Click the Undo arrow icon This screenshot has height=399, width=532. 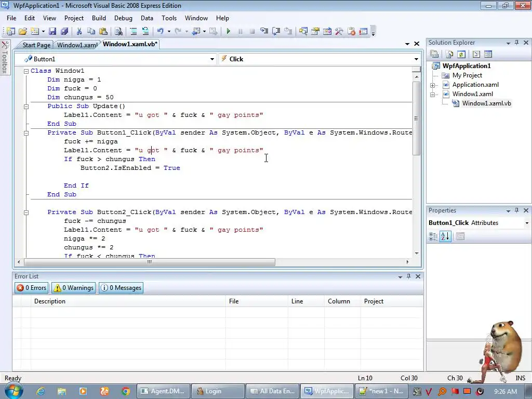click(160, 32)
